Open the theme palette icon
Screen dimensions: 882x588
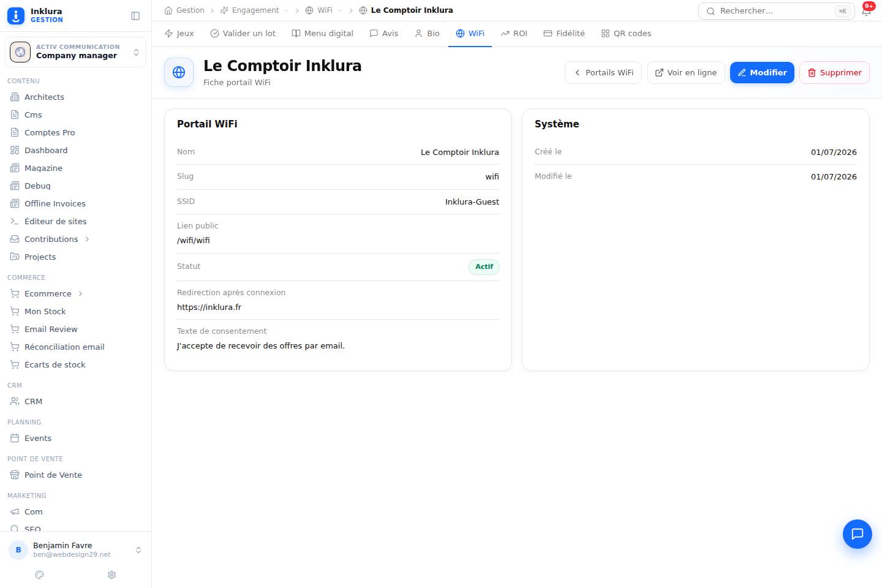click(40, 575)
